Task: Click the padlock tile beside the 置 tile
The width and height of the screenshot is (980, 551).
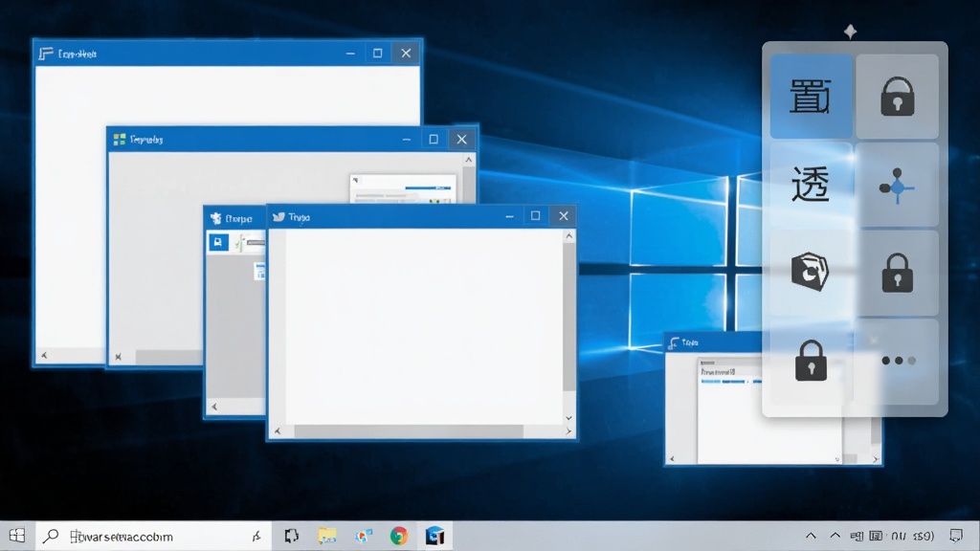Action: coord(897,97)
